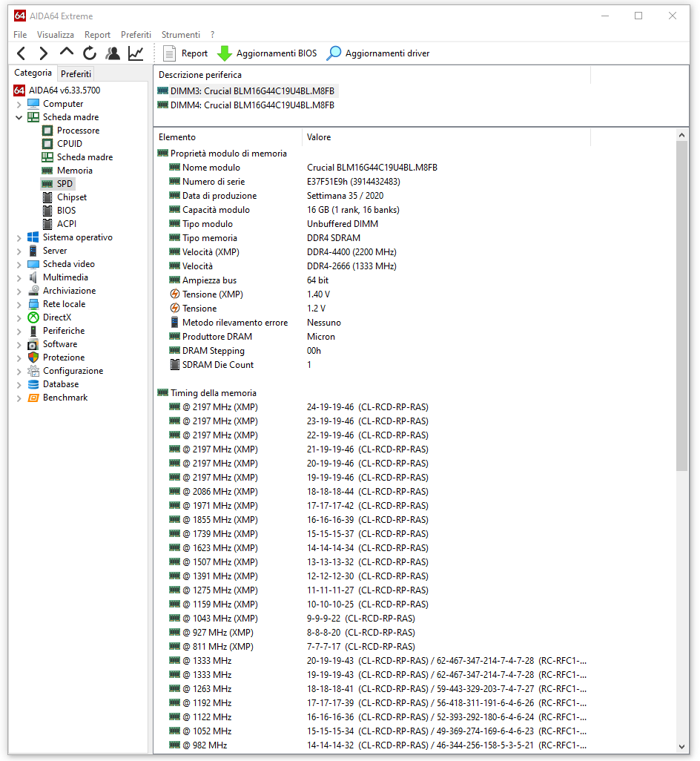
Task: Select the SPD icon in the tree
Action: click(47, 184)
